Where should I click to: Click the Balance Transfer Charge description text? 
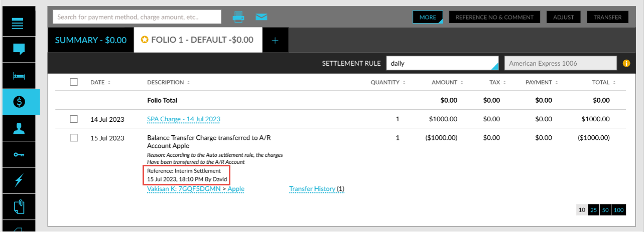tap(209, 141)
